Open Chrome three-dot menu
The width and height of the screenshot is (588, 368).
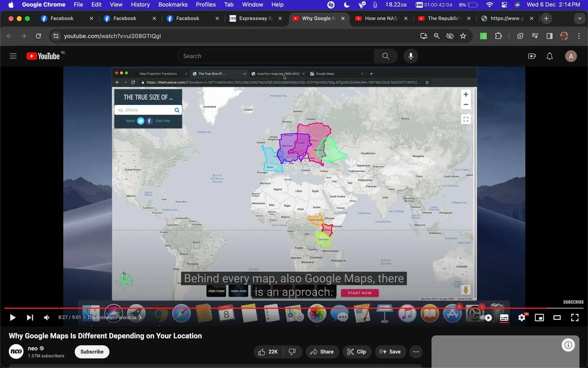[579, 36]
